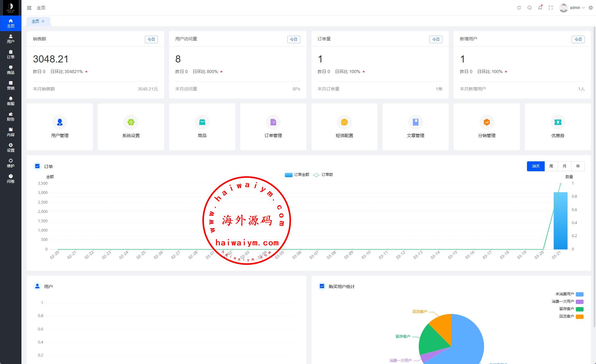Select the 年 range on order chart

[x=578, y=166]
